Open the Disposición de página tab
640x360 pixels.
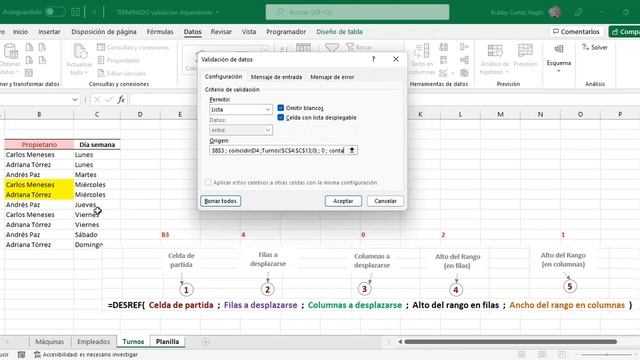(x=104, y=31)
